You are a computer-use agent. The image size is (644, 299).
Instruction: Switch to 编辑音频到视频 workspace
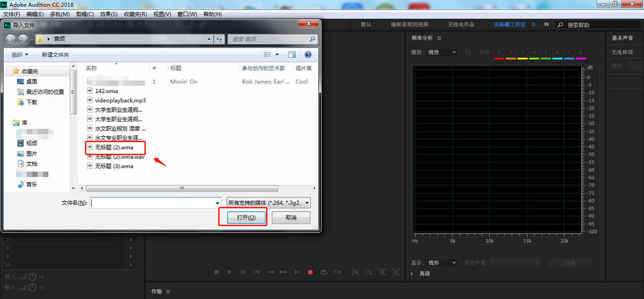point(409,25)
